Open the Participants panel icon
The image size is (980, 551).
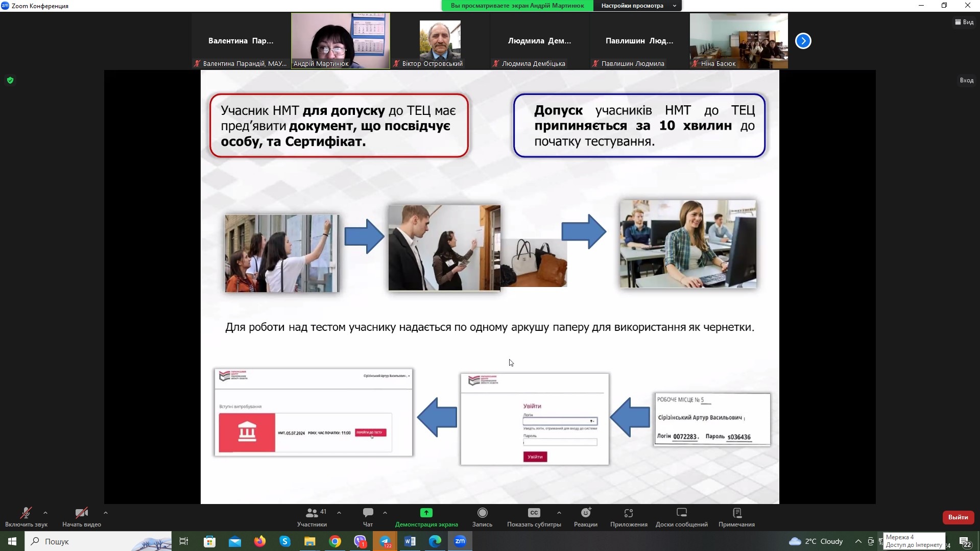click(x=312, y=513)
